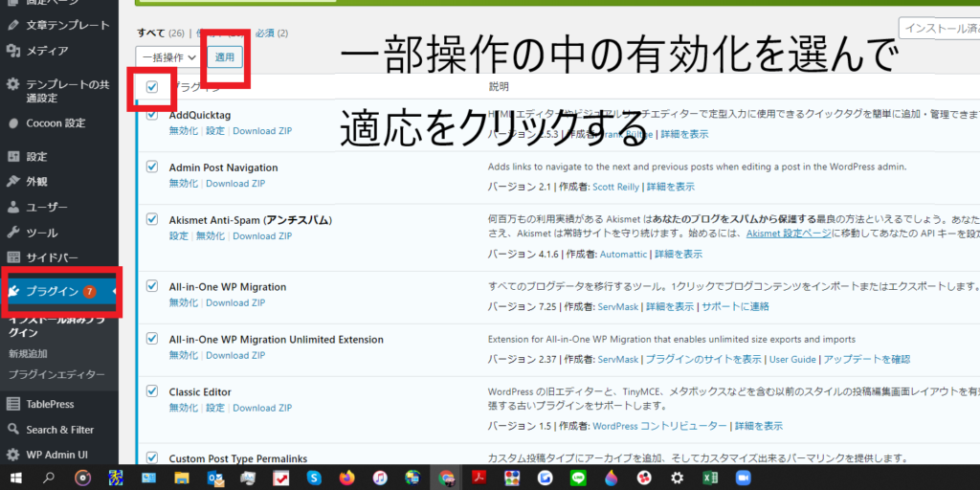Image resolution: width=980 pixels, height=490 pixels.
Task: Click 詳細を表示 for Admin Post Navigation
Action: (x=671, y=187)
